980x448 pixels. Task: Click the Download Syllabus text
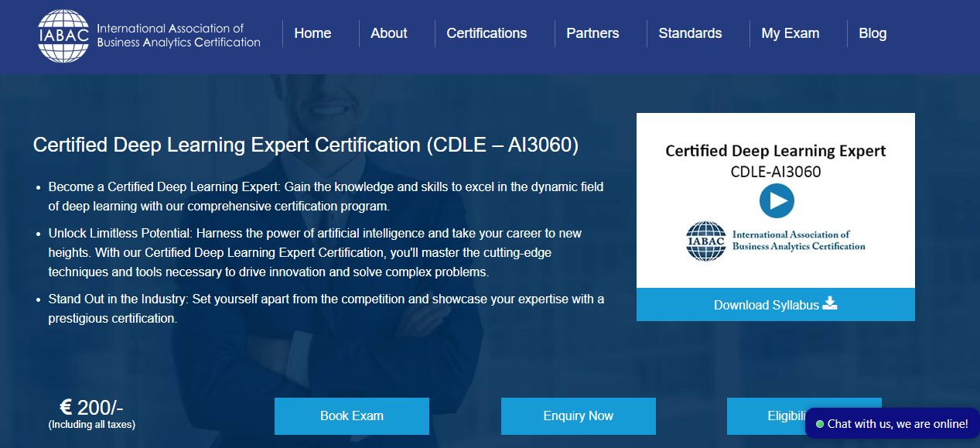point(766,305)
